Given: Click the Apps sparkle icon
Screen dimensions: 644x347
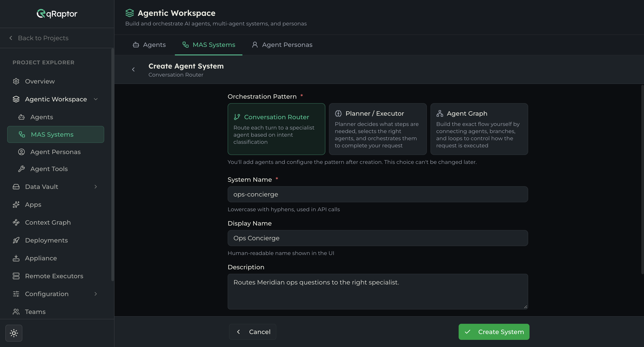Looking at the screenshot, I should pyautogui.click(x=16, y=205).
